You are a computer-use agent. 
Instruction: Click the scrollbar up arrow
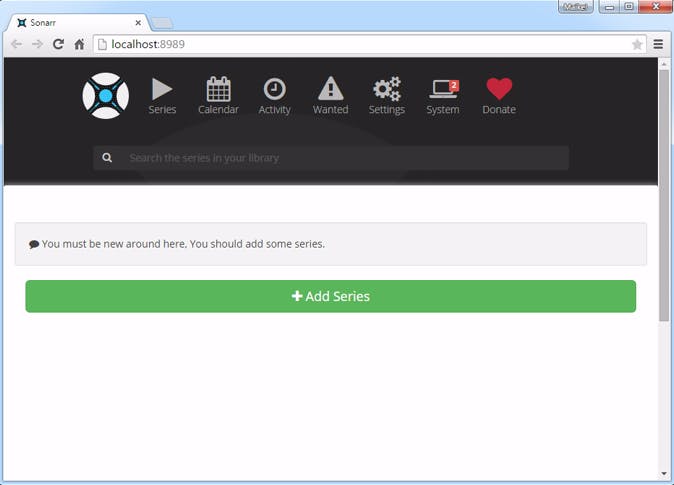pyautogui.click(x=664, y=64)
